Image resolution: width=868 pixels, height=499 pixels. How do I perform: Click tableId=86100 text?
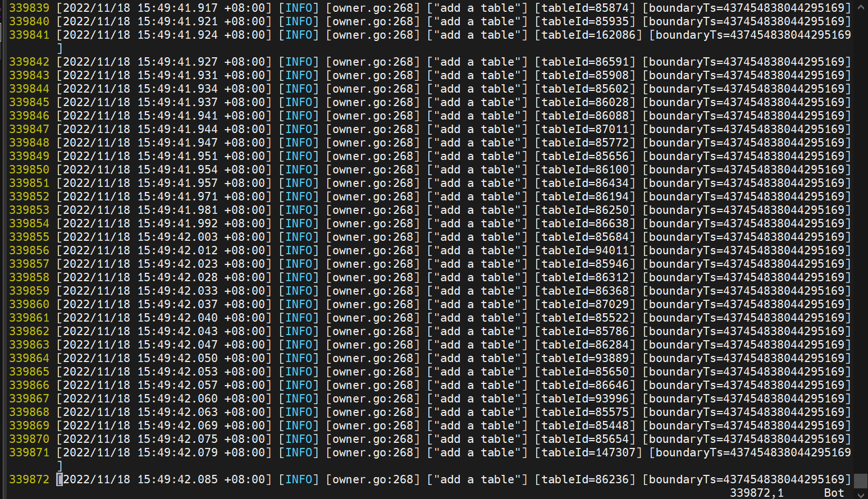pyautogui.click(x=586, y=170)
